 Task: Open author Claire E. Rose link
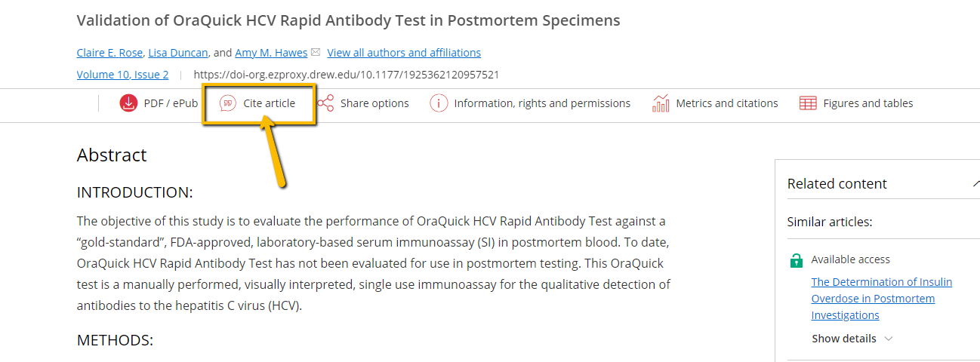[x=110, y=53]
